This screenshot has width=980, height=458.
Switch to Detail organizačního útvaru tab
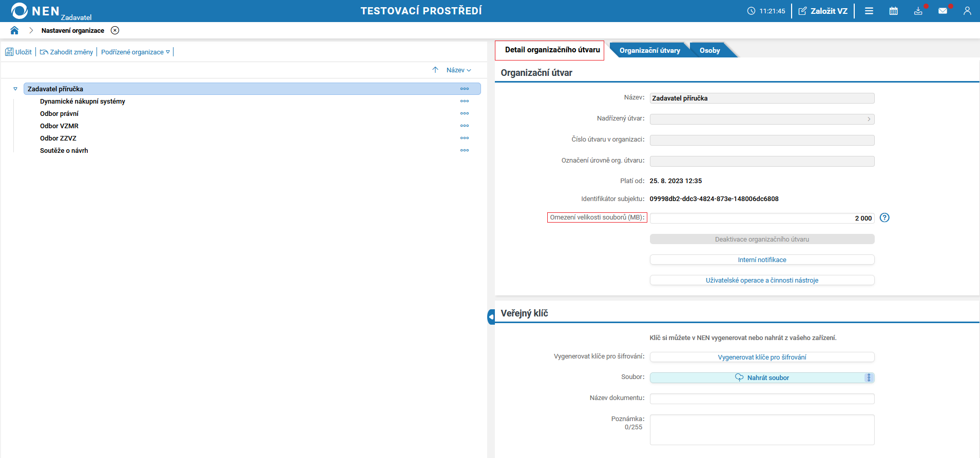pyautogui.click(x=552, y=50)
